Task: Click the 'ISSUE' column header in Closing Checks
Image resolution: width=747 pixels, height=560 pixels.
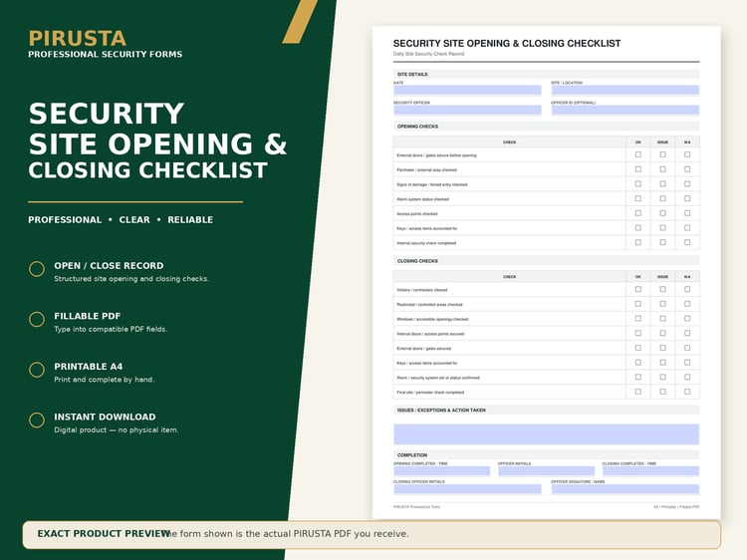Action: point(662,276)
